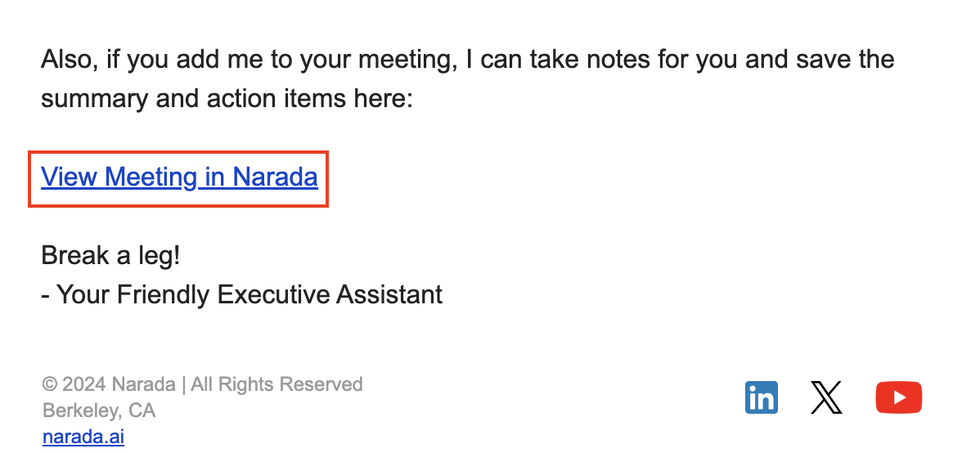The width and height of the screenshot is (980, 453).
Task: Click the 'summary and action items here' line
Action: point(227,99)
